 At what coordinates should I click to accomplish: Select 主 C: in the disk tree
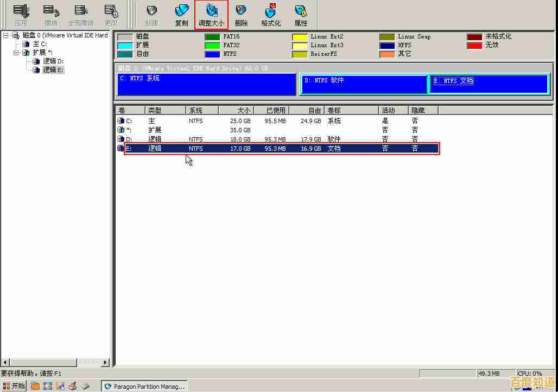click(40, 44)
